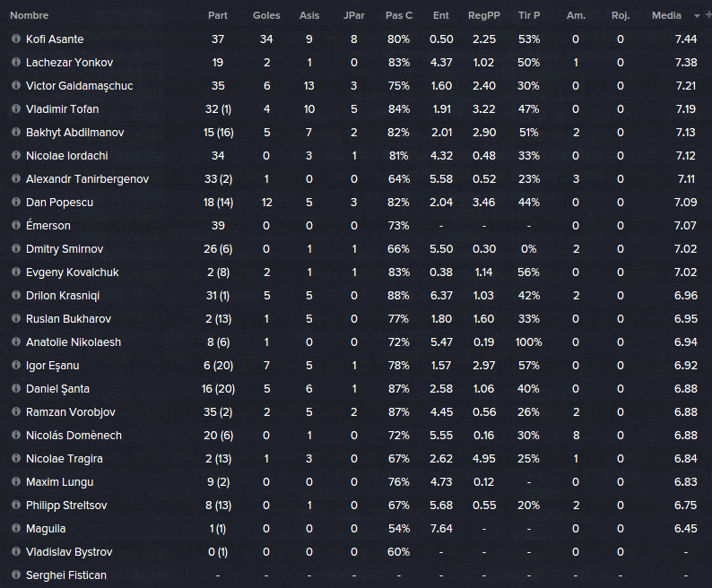This screenshot has width=712, height=588.
Task: Select the Pas C column header
Action: (399, 15)
